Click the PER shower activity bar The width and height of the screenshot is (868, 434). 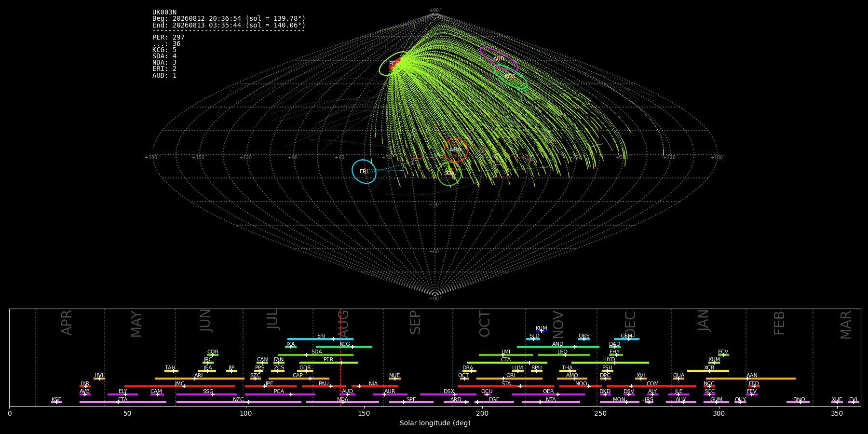[328, 363]
